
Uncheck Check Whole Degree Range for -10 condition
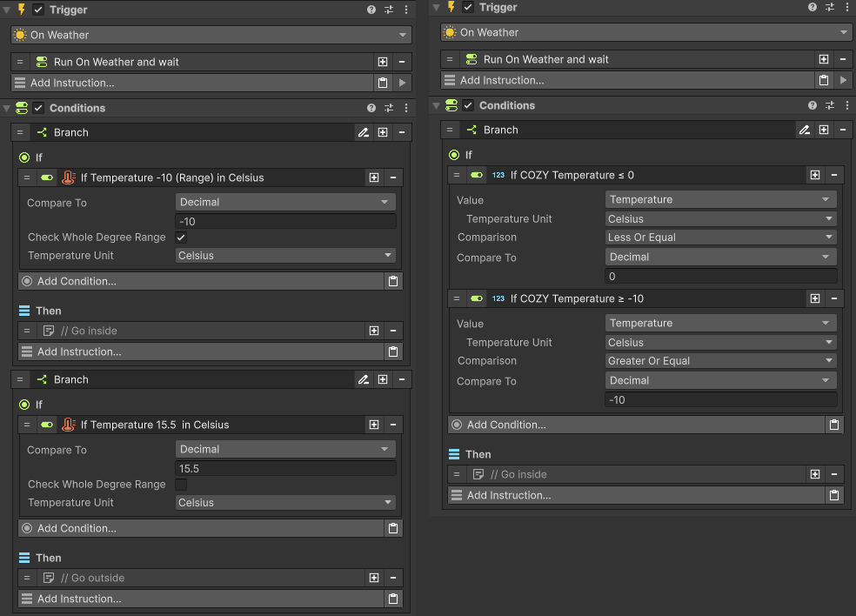(181, 238)
